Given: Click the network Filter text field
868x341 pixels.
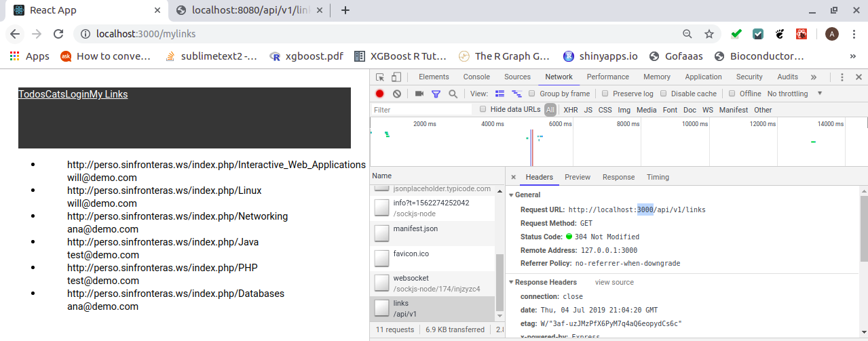Looking at the screenshot, I should (421, 110).
